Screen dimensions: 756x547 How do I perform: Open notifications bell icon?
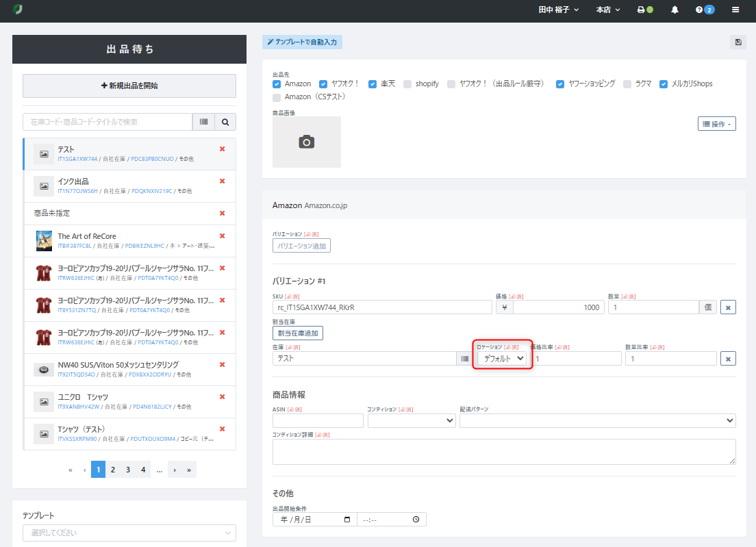pos(675,10)
